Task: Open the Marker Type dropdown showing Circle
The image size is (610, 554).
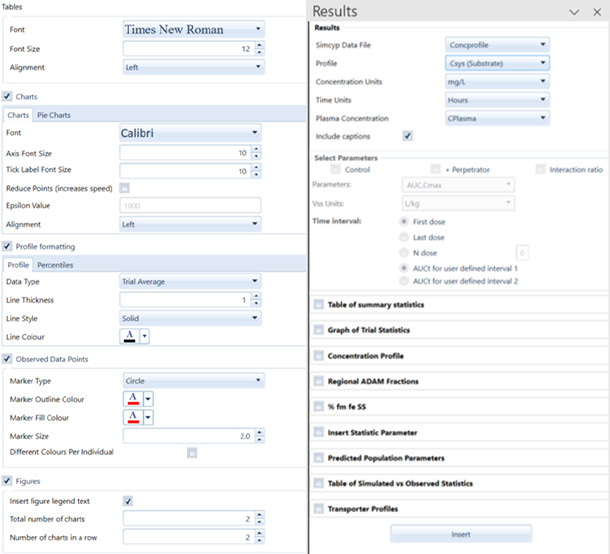Action: coord(193,380)
